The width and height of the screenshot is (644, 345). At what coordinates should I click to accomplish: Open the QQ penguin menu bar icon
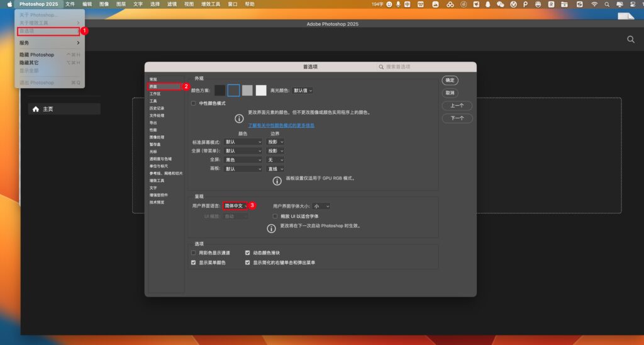[487, 4]
